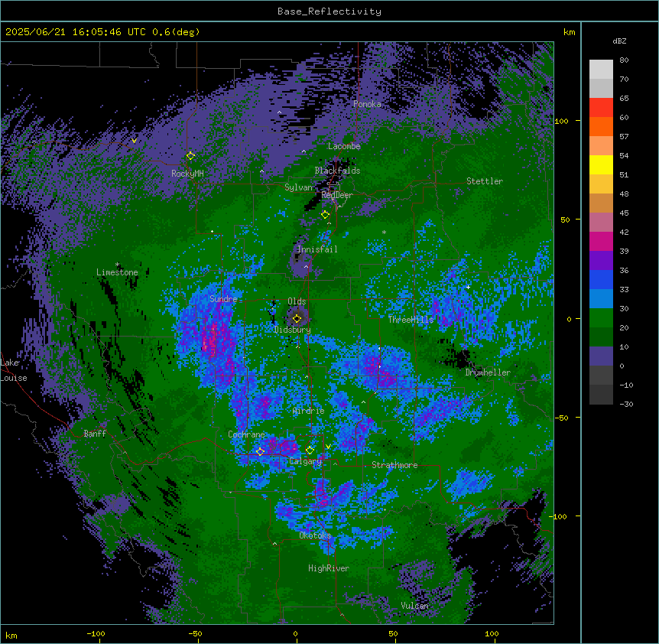Viewport: 659px width, 644px height.
Task: Pick the bright yellow swatch in the dBZ legend
Action: [601, 164]
